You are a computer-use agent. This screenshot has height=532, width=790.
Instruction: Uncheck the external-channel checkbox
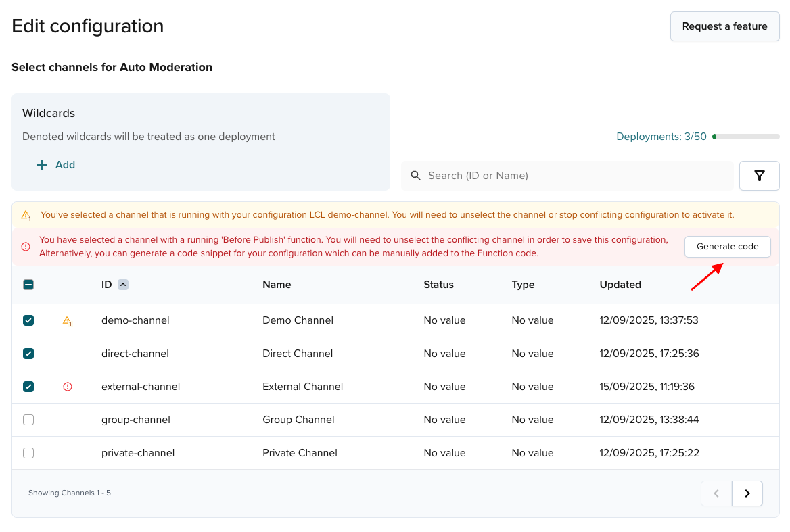pyautogui.click(x=28, y=387)
